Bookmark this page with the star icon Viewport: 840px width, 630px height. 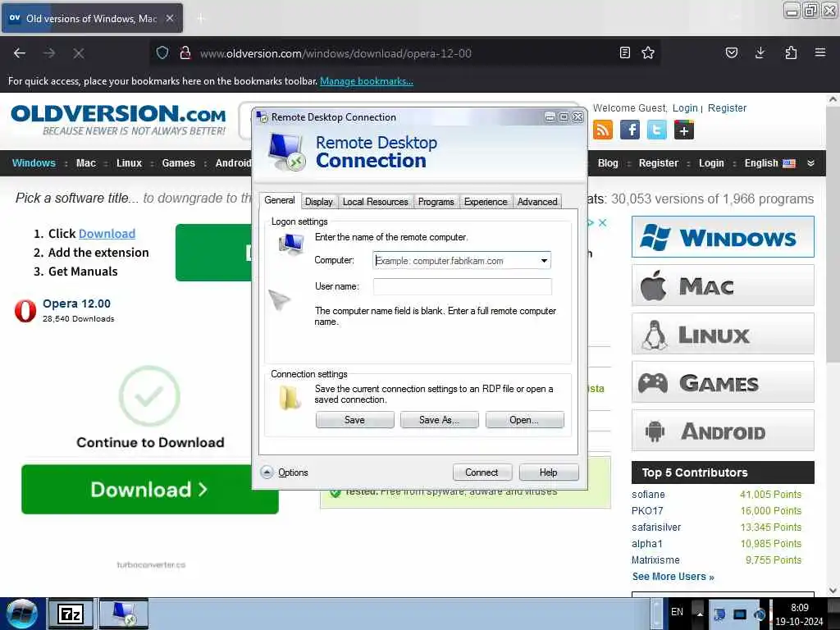click(648, 52)
